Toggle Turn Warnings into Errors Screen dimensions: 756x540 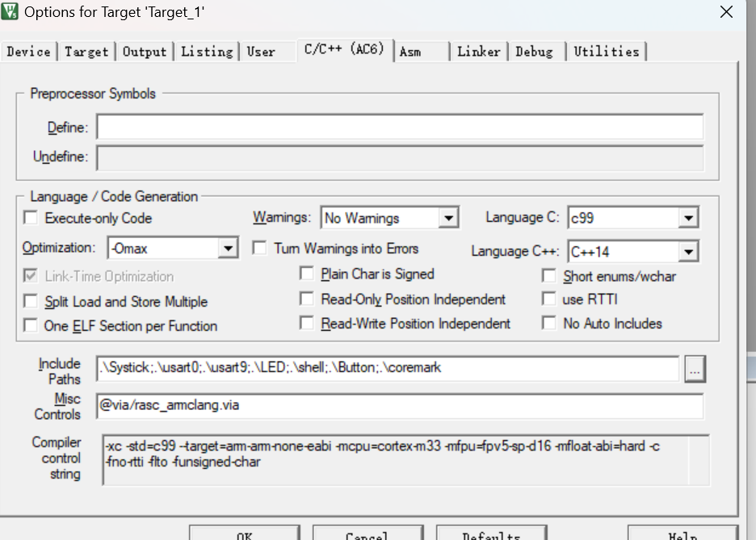(x=259, y=248)
